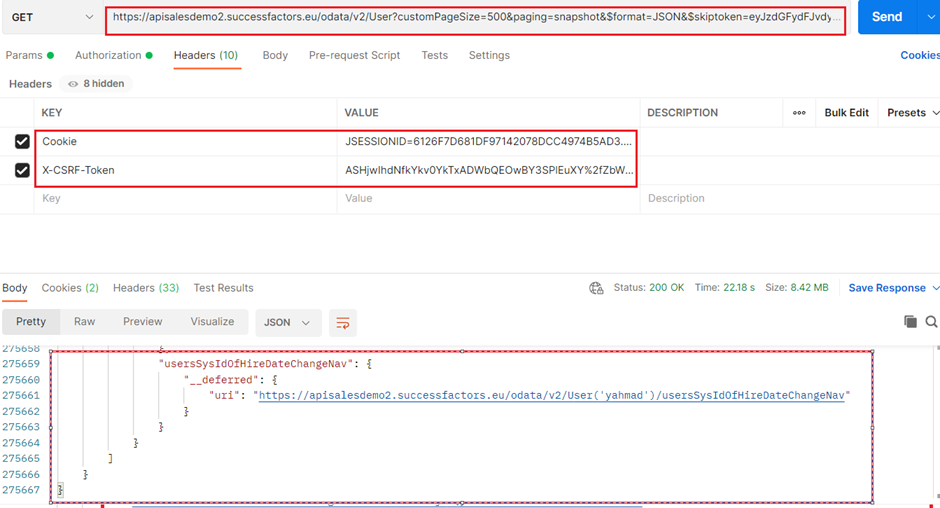This screenshot has width=940, height=508.
Task: Switch to Bulk Edit mode
Action: (x=846, y=113)
